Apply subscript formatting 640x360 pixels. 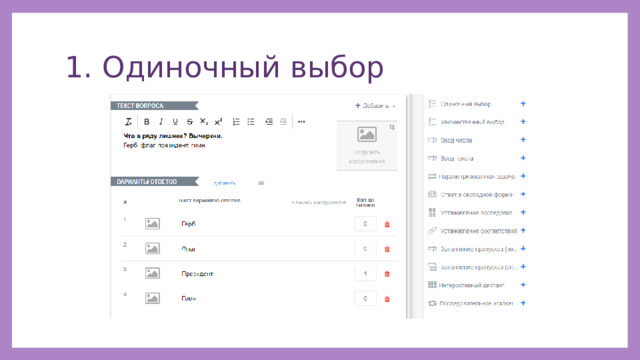pos(204,122)
